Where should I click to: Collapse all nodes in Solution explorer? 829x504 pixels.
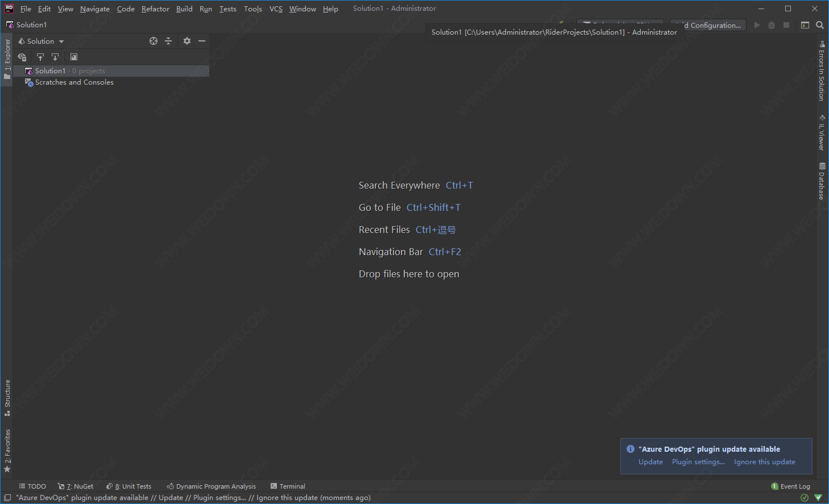coord(168,41)
